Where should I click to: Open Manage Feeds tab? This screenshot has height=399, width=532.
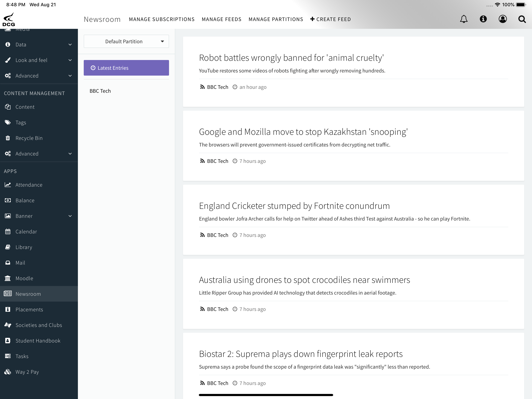[x=222, y=19]
